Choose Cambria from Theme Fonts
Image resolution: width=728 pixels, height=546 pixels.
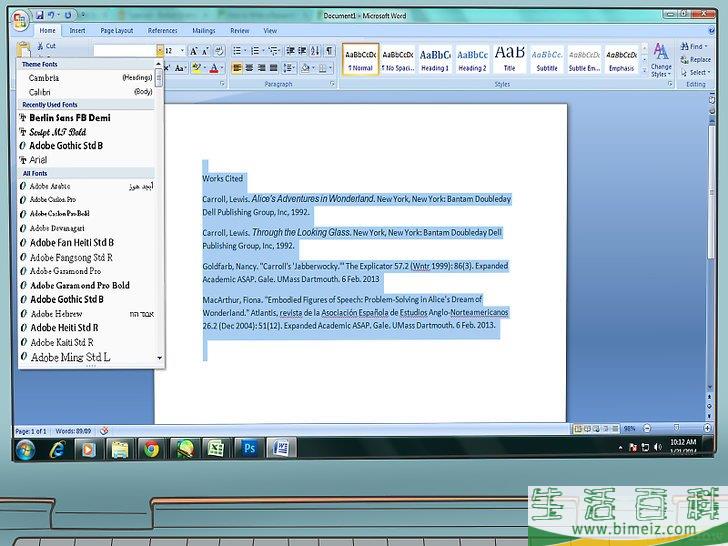tap(86, 78)
